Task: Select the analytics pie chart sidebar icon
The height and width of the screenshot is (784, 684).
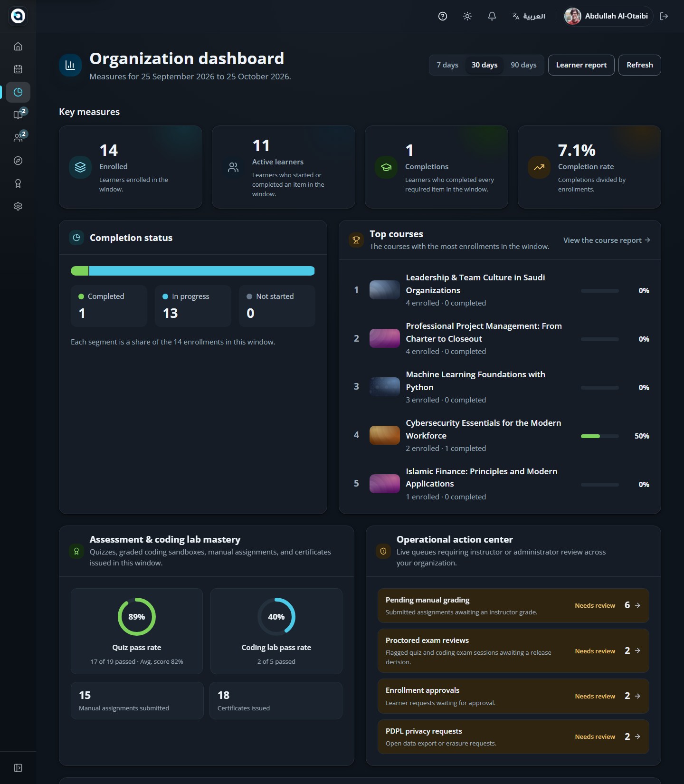Action: coord(18,92)
